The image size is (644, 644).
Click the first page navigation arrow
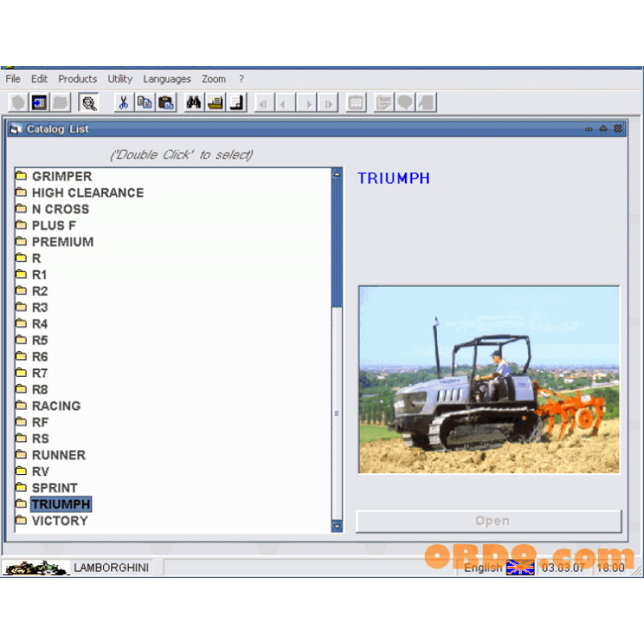(x=265, y=102)
